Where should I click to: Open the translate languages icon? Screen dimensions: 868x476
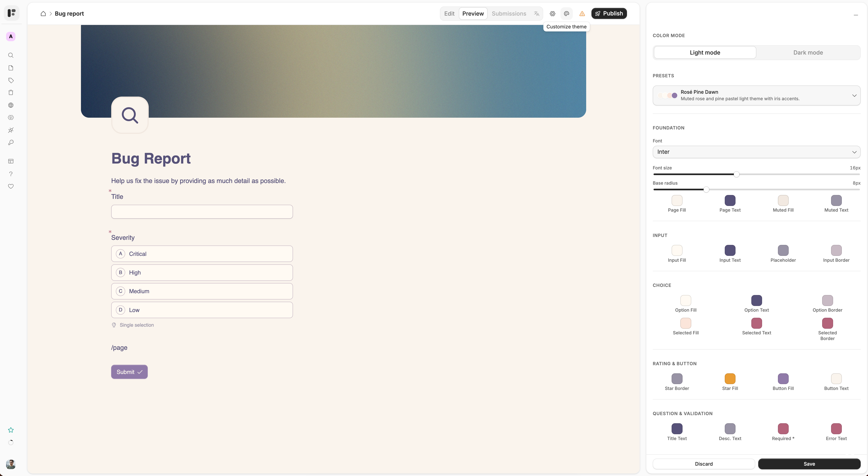click(x=536, y=13)
